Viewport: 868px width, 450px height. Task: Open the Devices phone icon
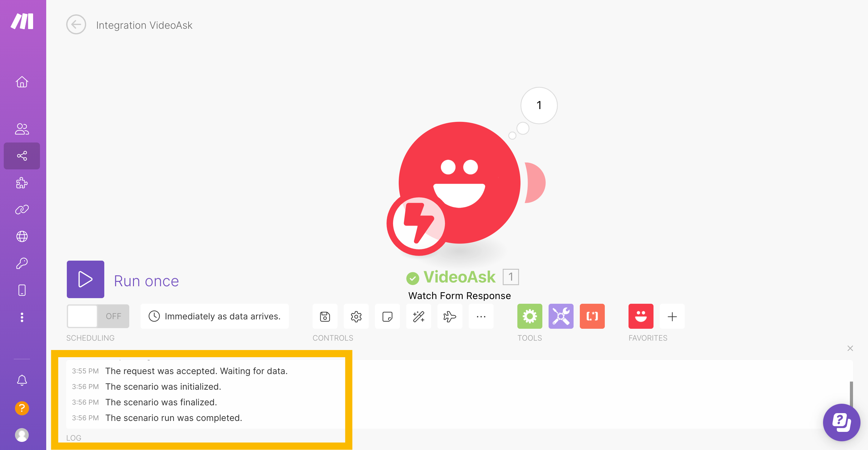click(x=22, y=290)
